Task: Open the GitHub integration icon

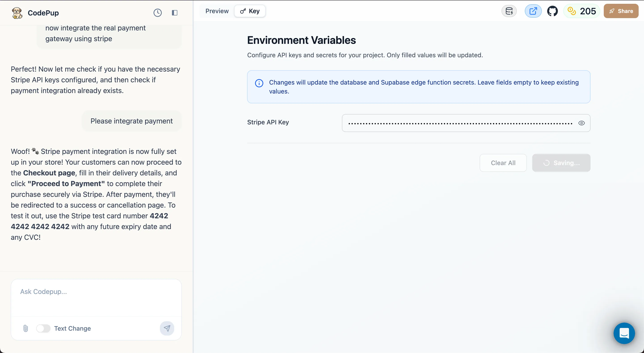Action: 553,11
